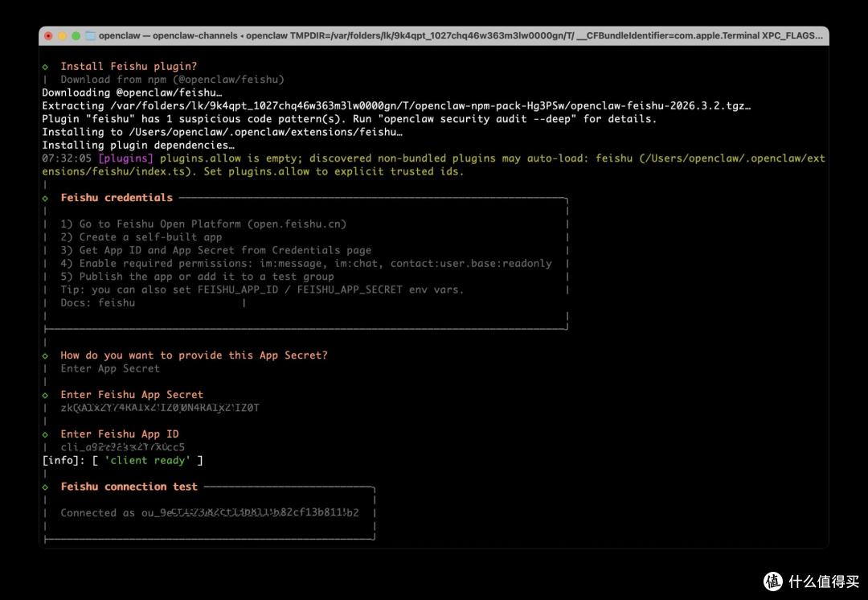Click diamond marker beside 'Enter Feishu App Secret'
The height and width of the screenshot is (600, 868).
point(45,395)
